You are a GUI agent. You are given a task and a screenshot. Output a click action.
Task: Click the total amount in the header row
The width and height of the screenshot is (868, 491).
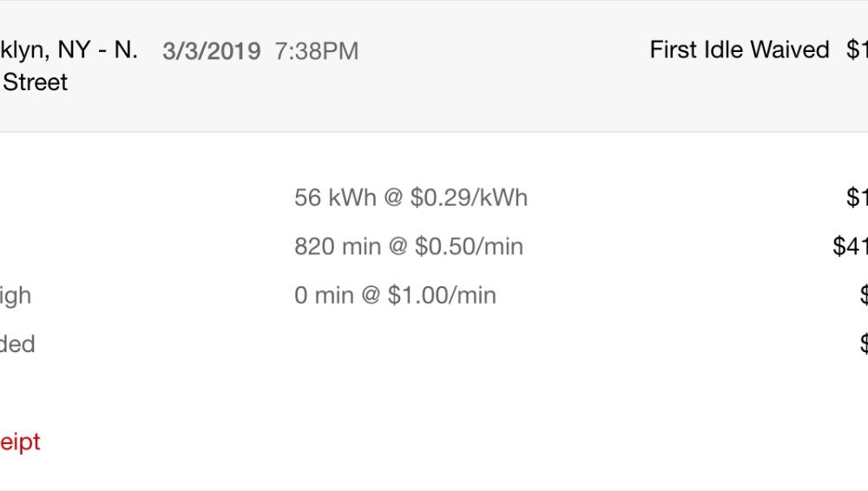coord(857,49)
